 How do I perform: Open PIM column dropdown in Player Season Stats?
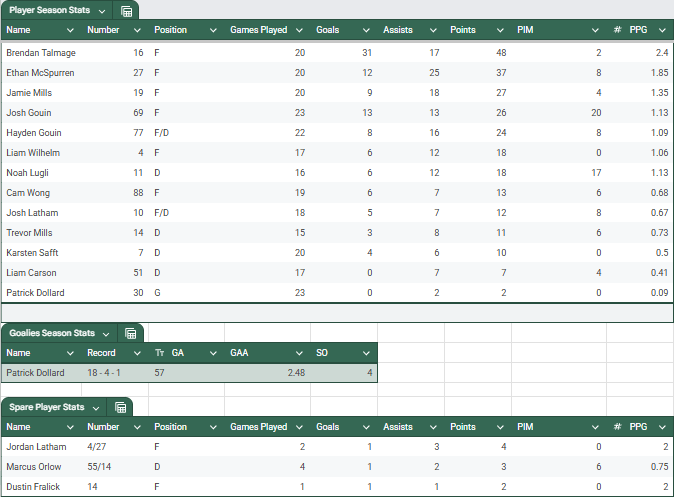596,30
